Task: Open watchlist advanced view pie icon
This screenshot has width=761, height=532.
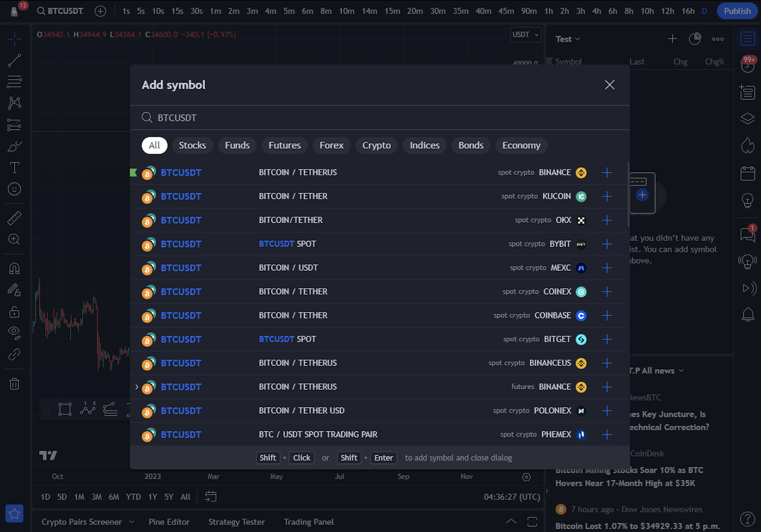Action: point(695,39)
